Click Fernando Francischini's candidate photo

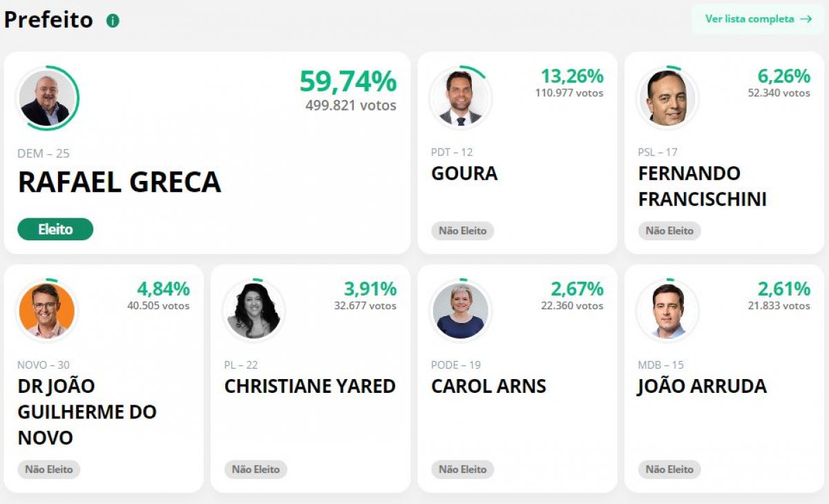click(667, 98)
